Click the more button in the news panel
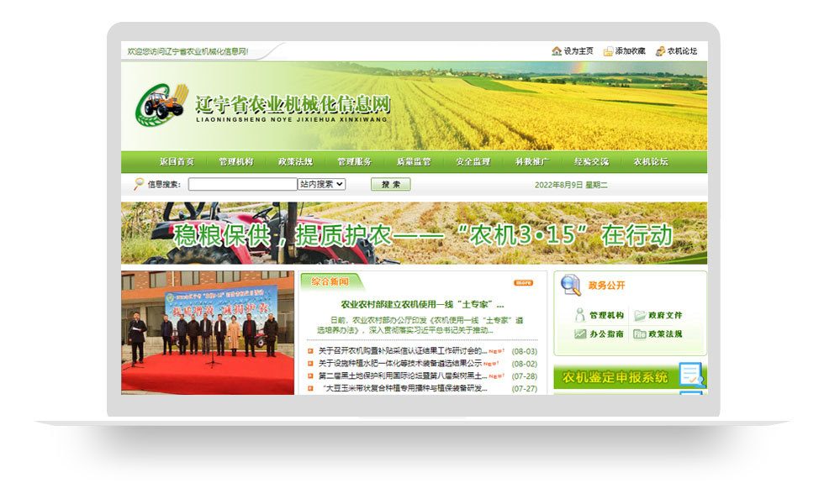Screen dimensions: 824x504 tap(523, 283)
